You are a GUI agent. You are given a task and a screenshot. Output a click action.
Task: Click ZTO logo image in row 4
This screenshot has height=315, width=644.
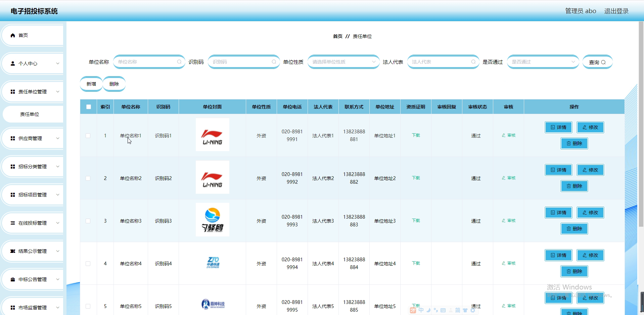[213, 263]
